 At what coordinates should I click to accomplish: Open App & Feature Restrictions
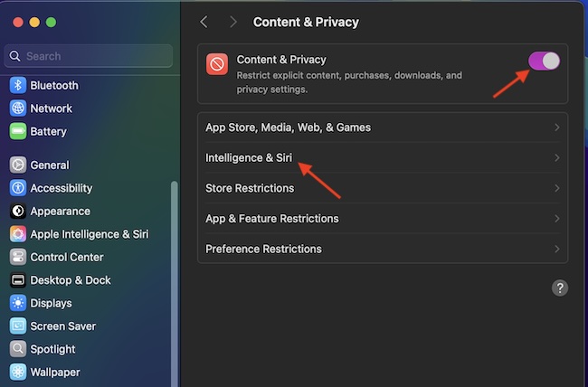click(x=271, y=219)
